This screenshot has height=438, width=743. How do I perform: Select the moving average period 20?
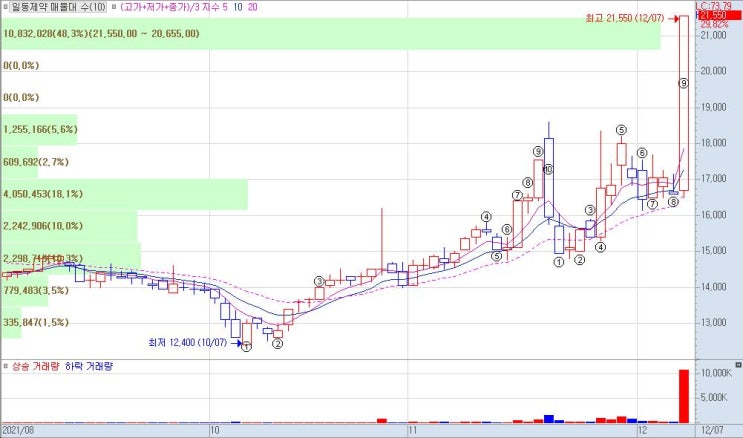tap(253, 7)
